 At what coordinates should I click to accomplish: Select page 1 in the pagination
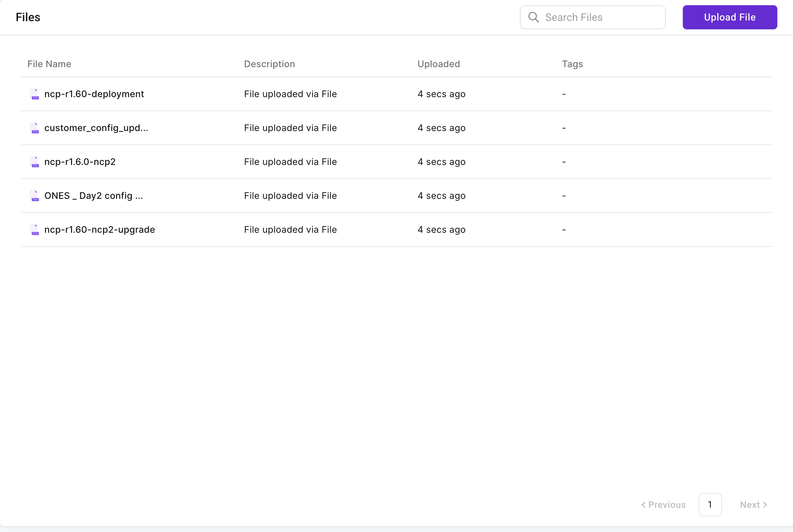click(710, 505)
